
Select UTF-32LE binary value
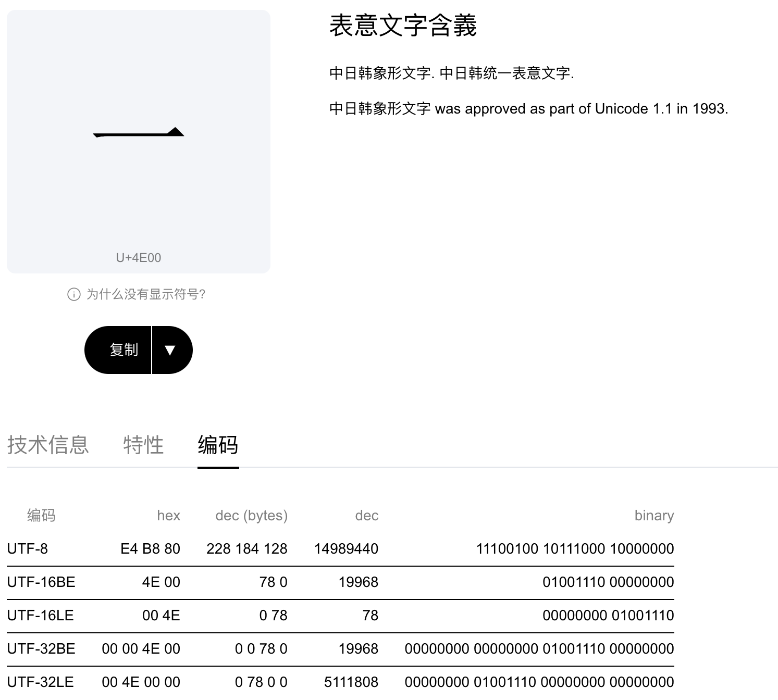click(539, 682)
